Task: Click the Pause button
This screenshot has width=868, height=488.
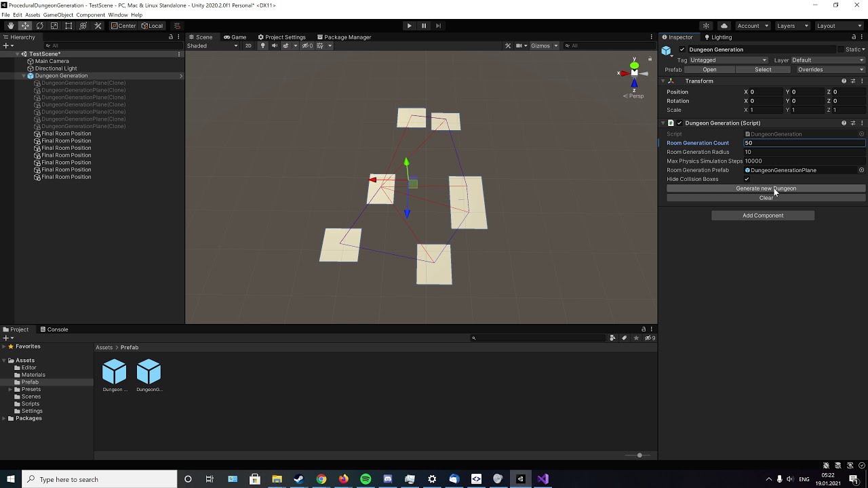Action: (x=424, y=26)
